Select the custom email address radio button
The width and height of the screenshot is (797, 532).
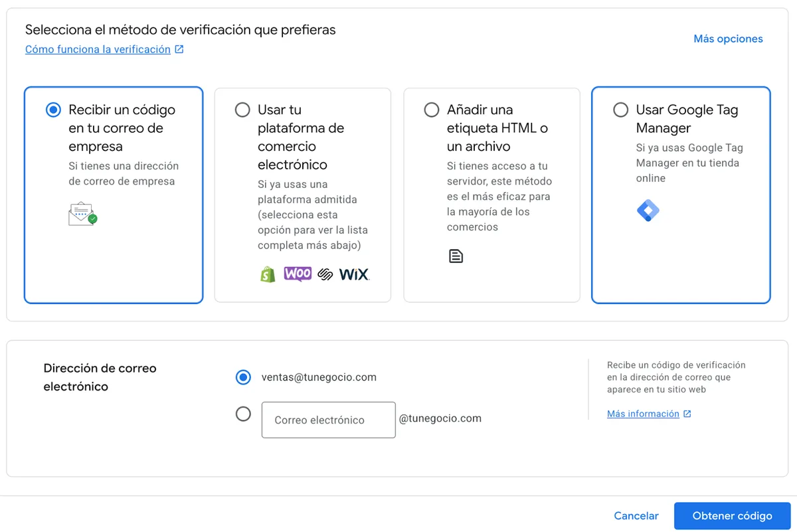(243, 414)
